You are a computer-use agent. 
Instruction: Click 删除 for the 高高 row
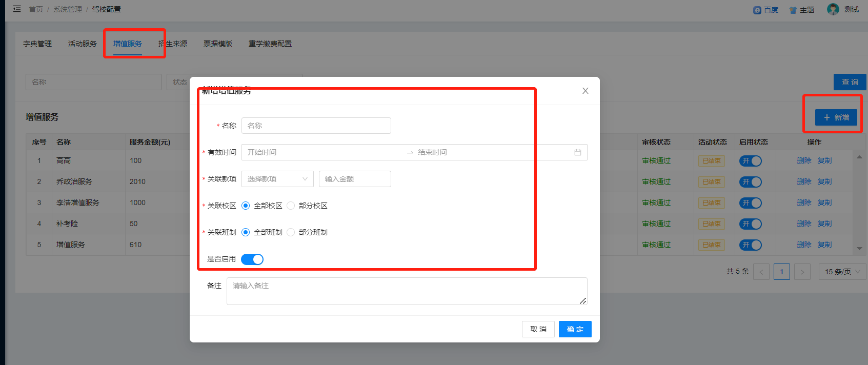point(804,160)
